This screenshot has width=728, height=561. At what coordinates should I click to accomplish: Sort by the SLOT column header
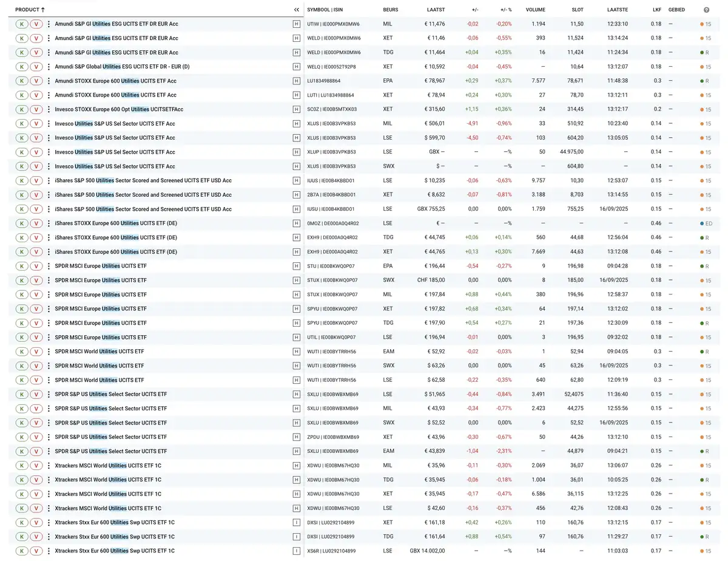coord(578,10)
